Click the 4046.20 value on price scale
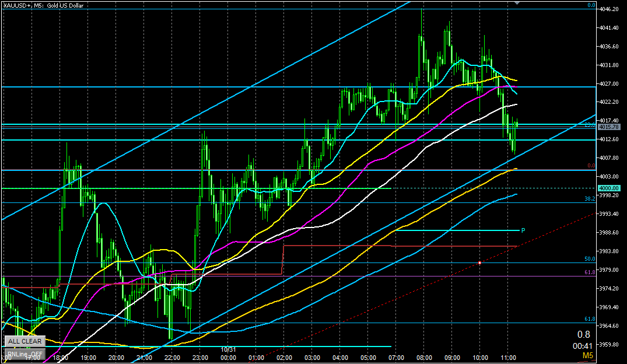The height and width of the screenshot is (364, 627). click(610, 9)
